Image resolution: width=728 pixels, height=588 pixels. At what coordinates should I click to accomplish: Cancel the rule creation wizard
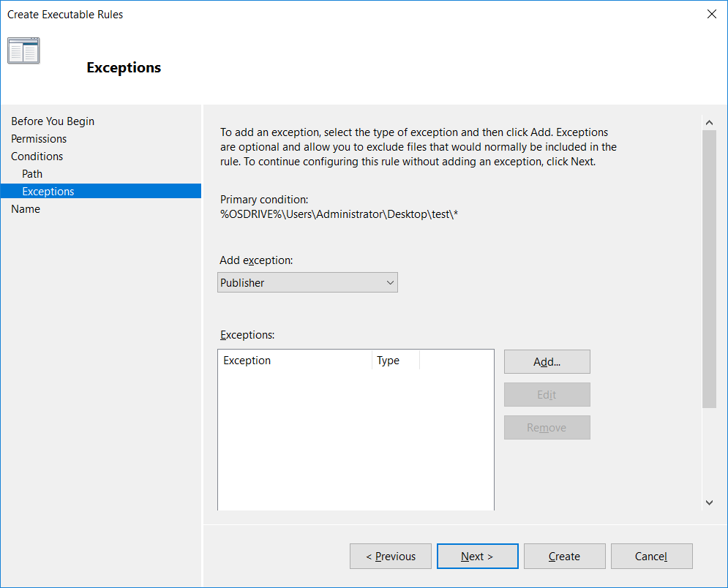coord(651,556)
